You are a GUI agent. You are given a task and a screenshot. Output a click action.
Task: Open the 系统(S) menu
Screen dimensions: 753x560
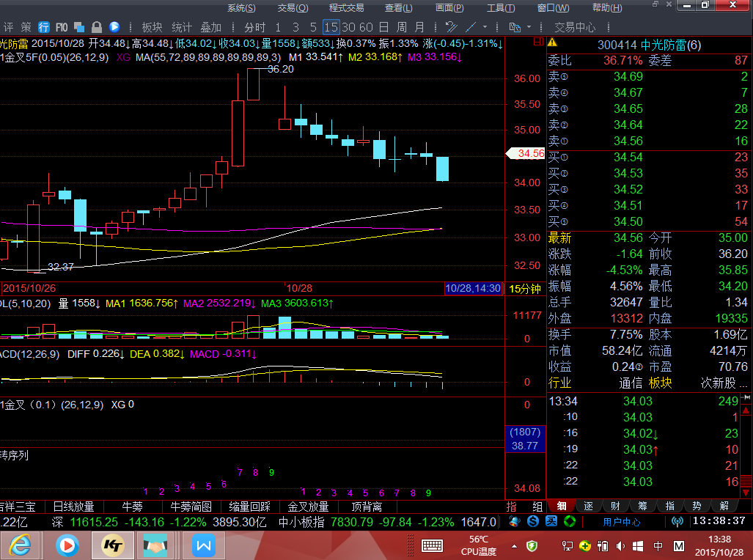point(241,8)
